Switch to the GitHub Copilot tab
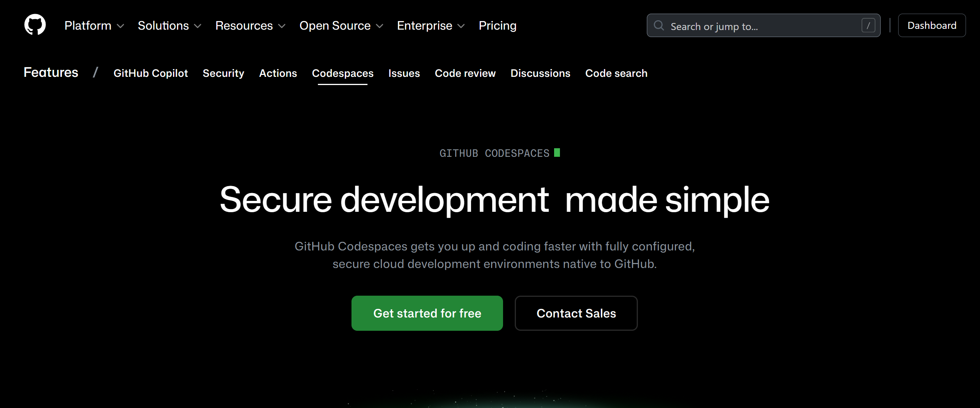The image size is (980, 408). (150, 73)
